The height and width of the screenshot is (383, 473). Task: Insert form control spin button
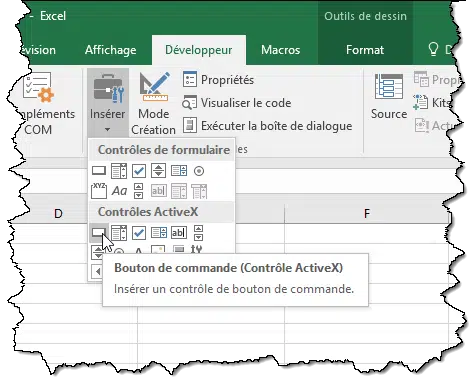pyautogui.click(x=158, y=171)
